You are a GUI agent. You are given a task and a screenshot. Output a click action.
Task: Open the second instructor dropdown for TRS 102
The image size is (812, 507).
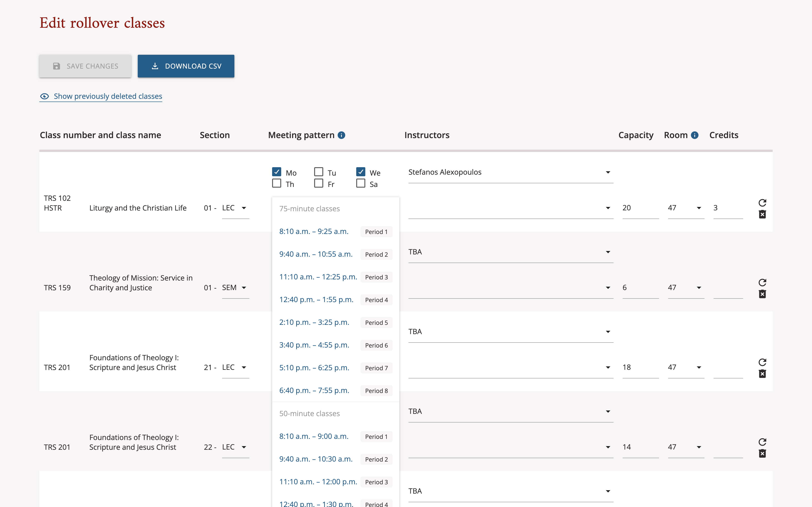511,208
